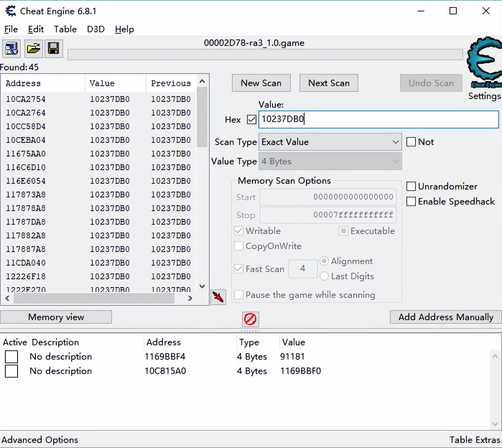Open the Scan Type dropdown

click(330, 142)
